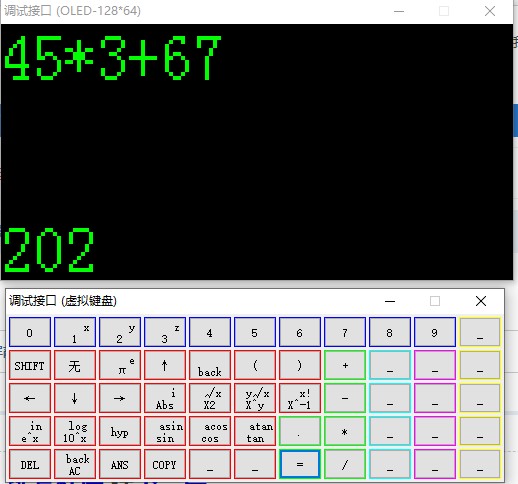
Task: Click the COPY key
Action: 165,464
